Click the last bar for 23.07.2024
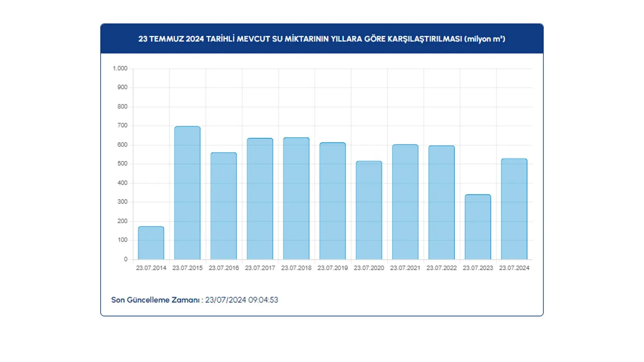Screen dimensions: 644x362 pos(514,209)
